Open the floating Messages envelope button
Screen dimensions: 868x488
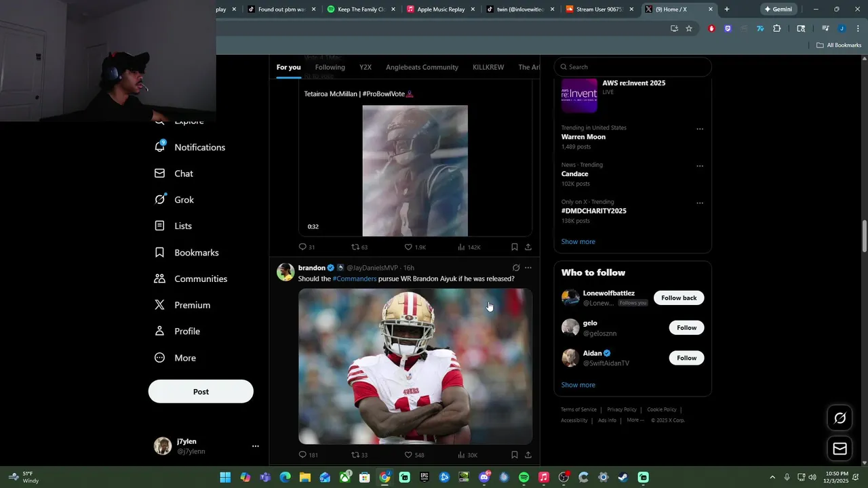[840, 449]
